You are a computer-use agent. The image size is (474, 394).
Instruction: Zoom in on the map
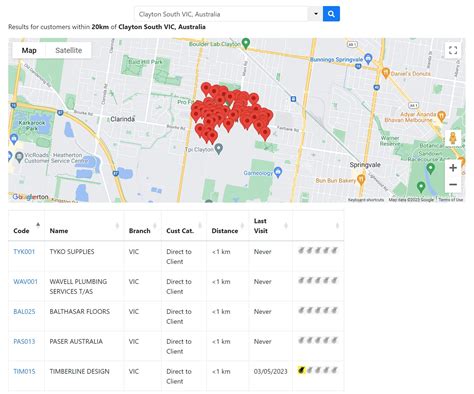[x=453, y=168]
